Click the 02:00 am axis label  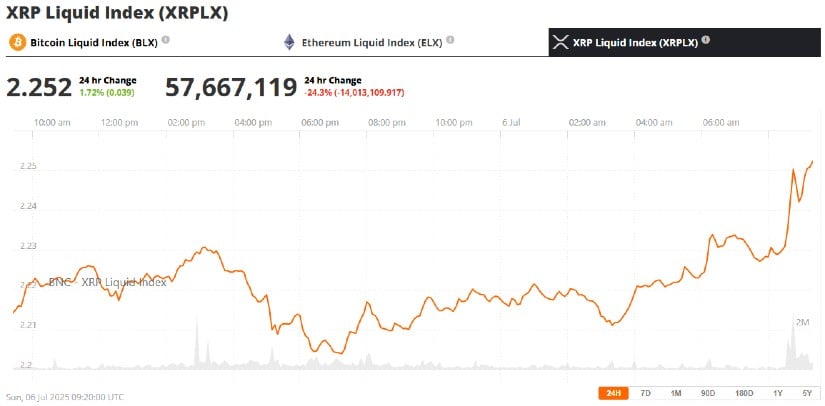coord(587,123)
